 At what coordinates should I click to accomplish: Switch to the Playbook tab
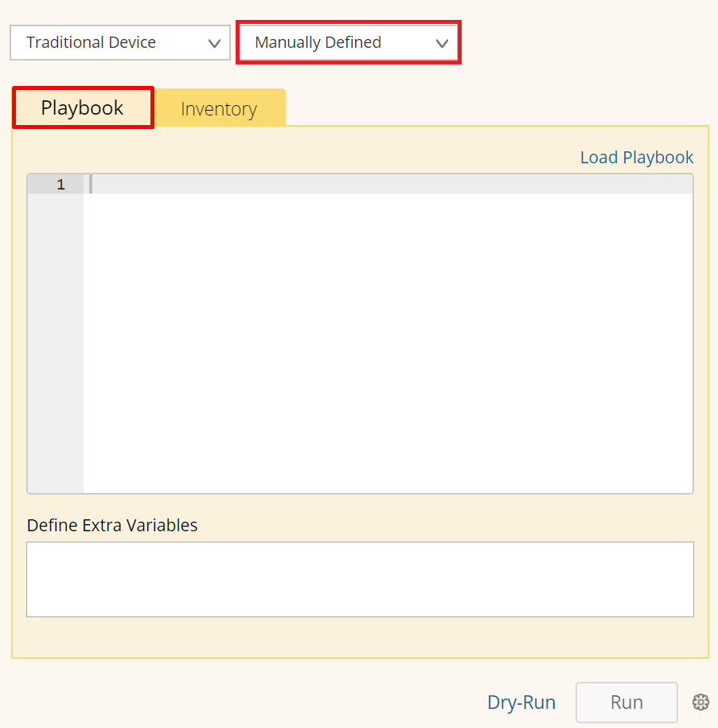coord(83,108)
